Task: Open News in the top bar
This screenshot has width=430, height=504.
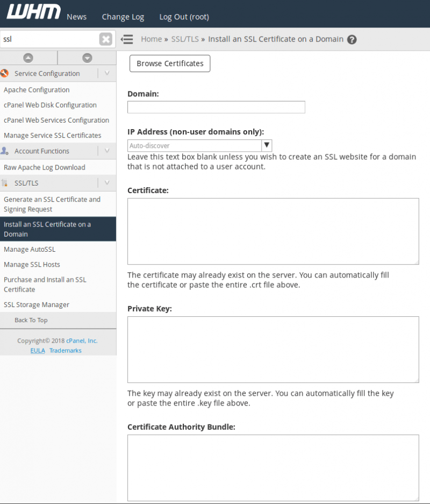Action: 76,17
